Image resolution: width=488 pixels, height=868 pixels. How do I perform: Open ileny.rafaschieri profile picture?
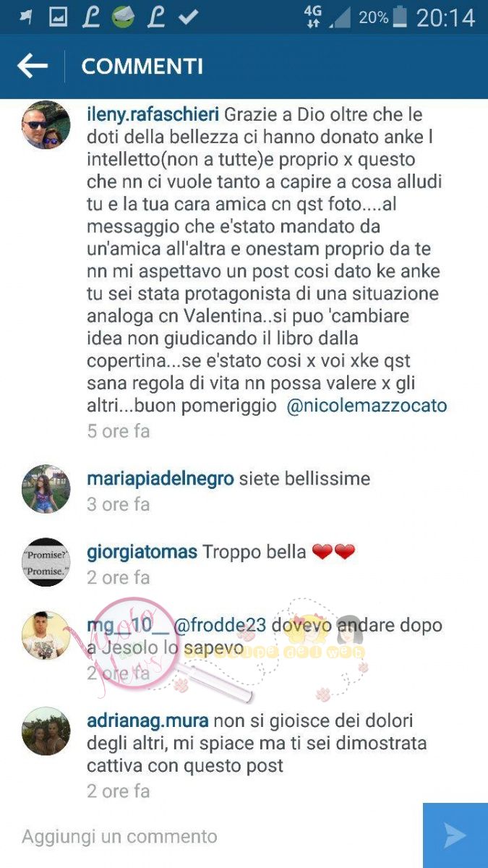click(x=46, y=125)
